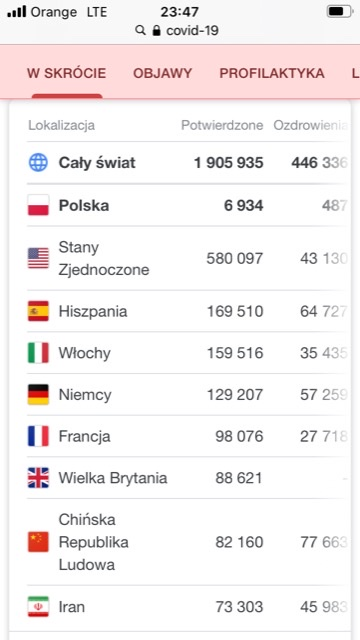360x640 pixels.
Task: Tap the Iran flag icon
Action: [38, 607]
